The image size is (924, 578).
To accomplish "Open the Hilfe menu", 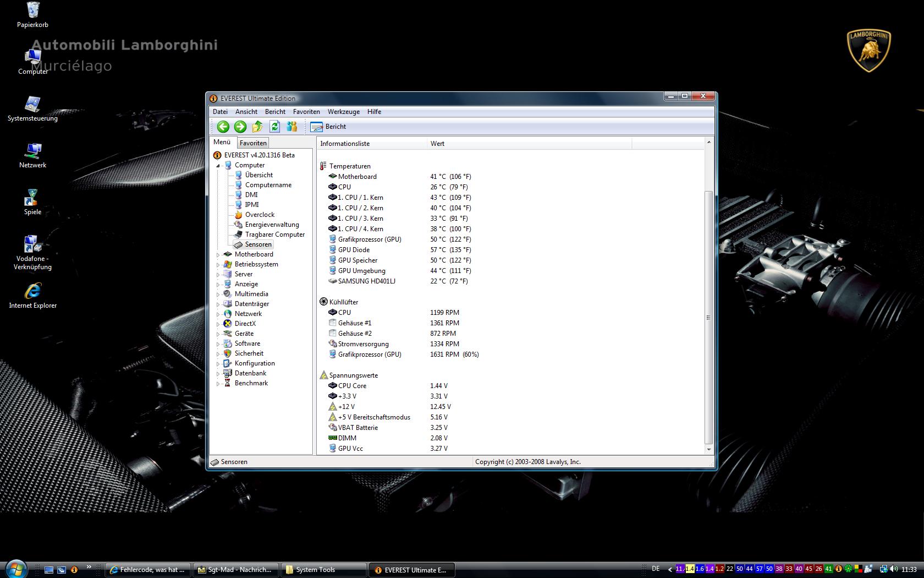I will click(374, 112).
